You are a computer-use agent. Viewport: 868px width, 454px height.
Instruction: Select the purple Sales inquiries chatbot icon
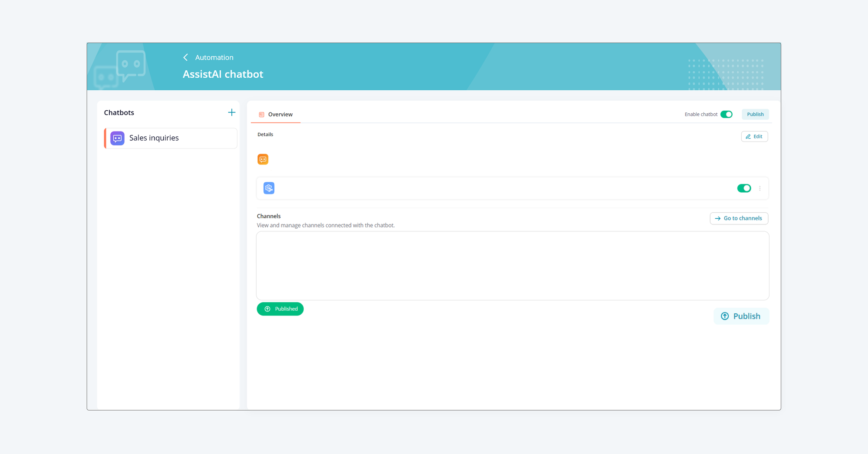click(117, 138)
